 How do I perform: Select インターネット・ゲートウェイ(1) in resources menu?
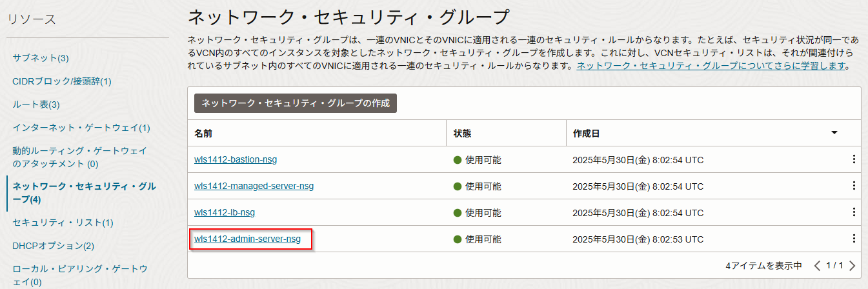coord(81,128)
